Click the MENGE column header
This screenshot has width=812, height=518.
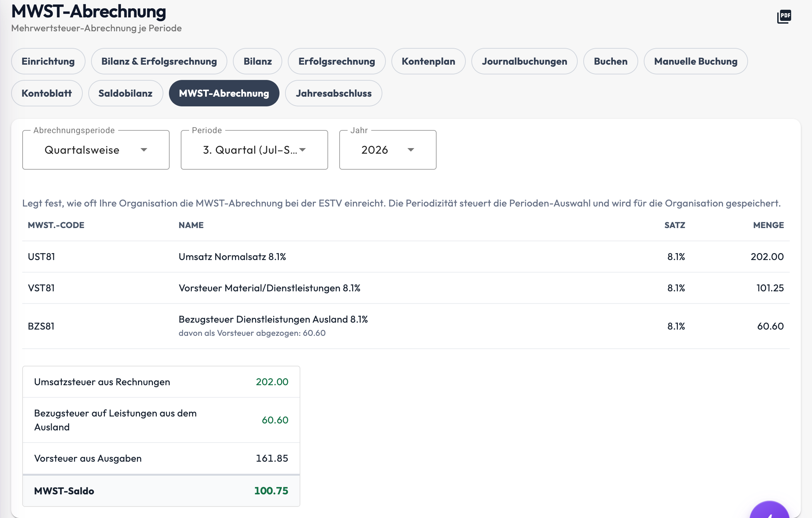coord(768,225)
